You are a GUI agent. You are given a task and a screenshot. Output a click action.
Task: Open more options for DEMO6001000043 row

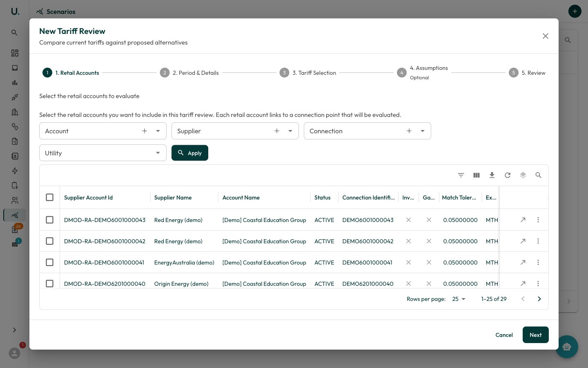click(538, 220)
